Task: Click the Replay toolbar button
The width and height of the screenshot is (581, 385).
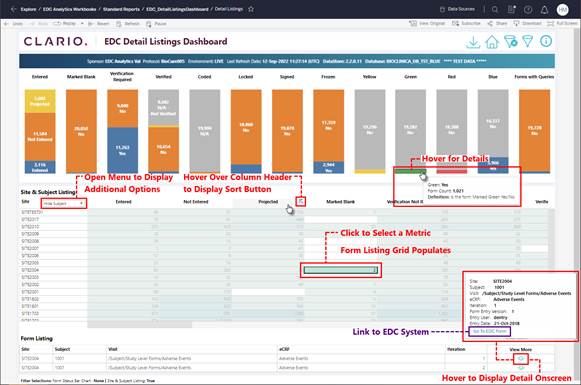Action: point(65,24)
